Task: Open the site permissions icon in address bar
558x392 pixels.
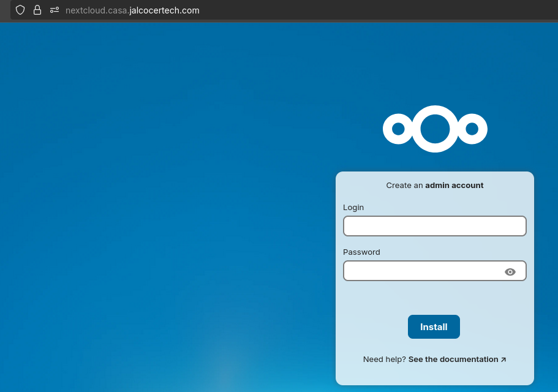Action: coord(55,10)
